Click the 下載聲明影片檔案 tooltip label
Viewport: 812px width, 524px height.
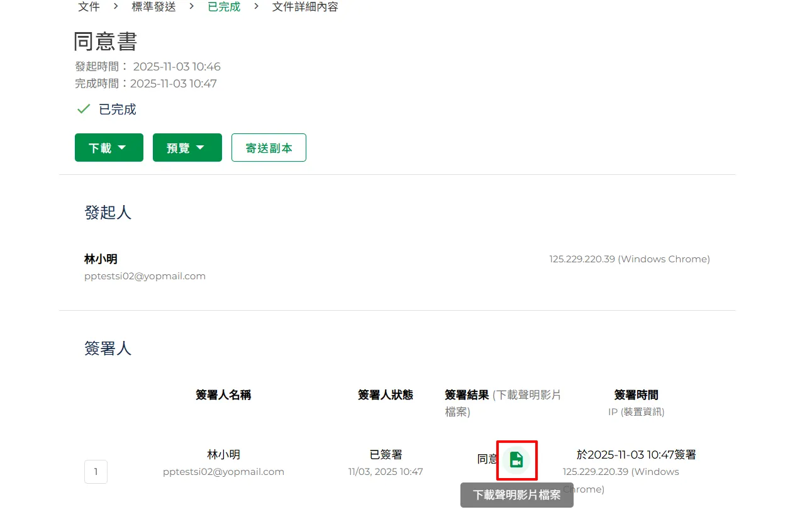[x=516, y=495]
